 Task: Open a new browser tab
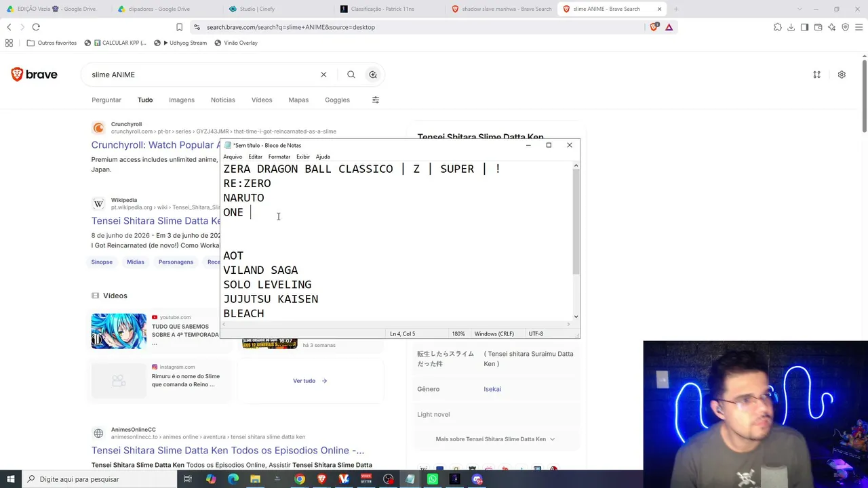[x=676, y=9]
